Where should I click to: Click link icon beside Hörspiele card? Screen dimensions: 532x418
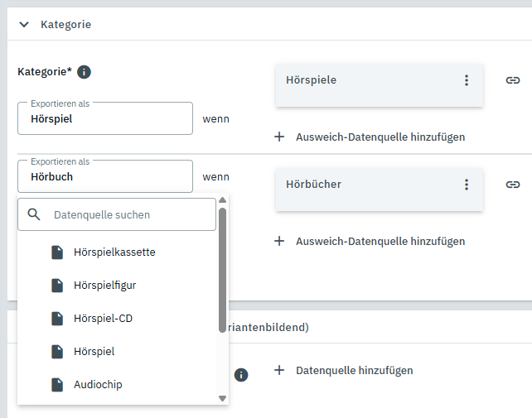(513, 80)
